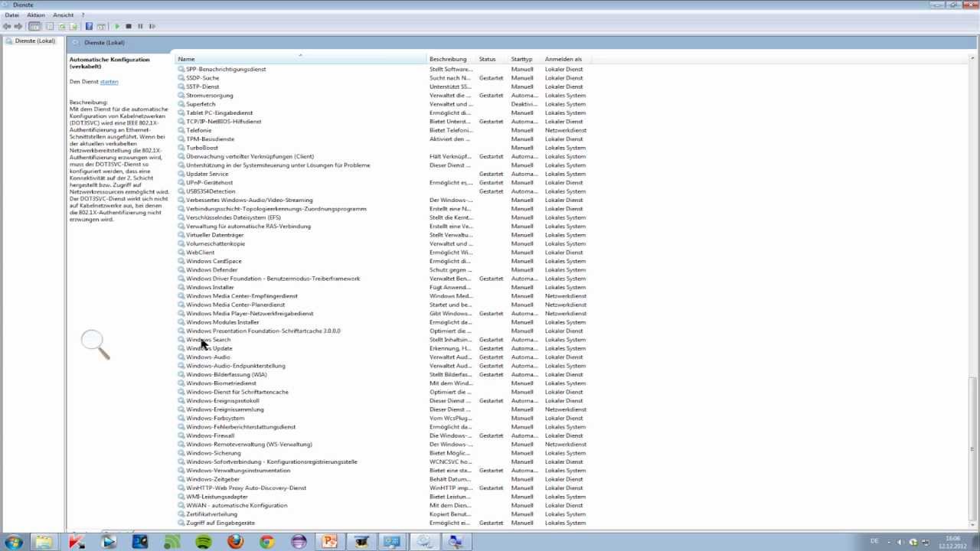Screen dimensions: 980x551
Task: Open the ? help menu
Action: pos(83,15)
